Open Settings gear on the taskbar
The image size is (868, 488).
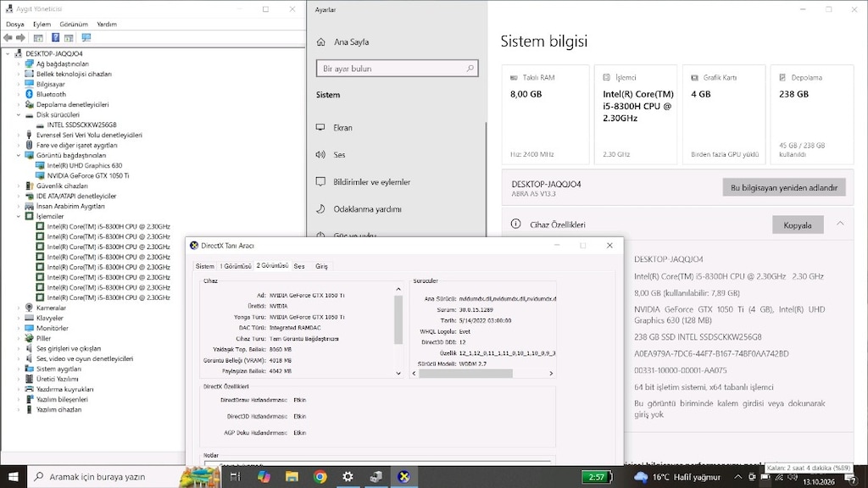348,476
